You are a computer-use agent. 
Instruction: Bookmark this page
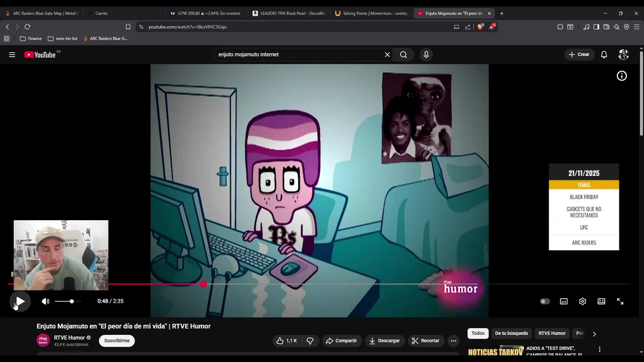coord(128,27)
